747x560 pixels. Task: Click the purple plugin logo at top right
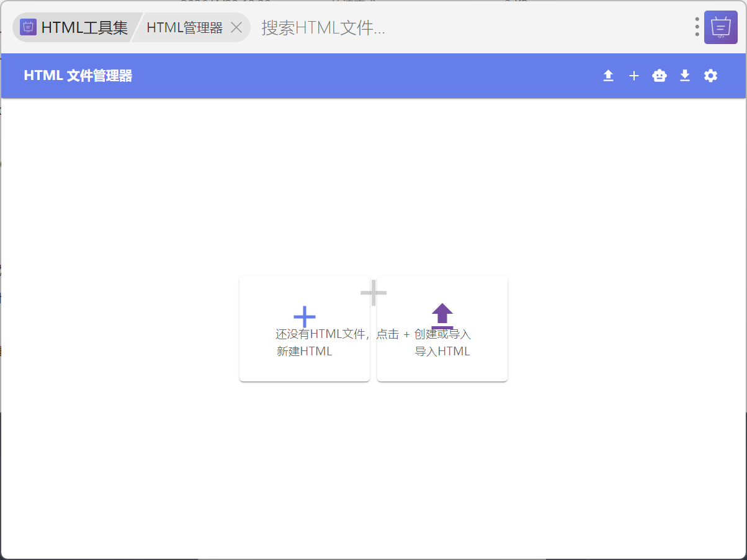pyautogui.click(x=721, y=27)
